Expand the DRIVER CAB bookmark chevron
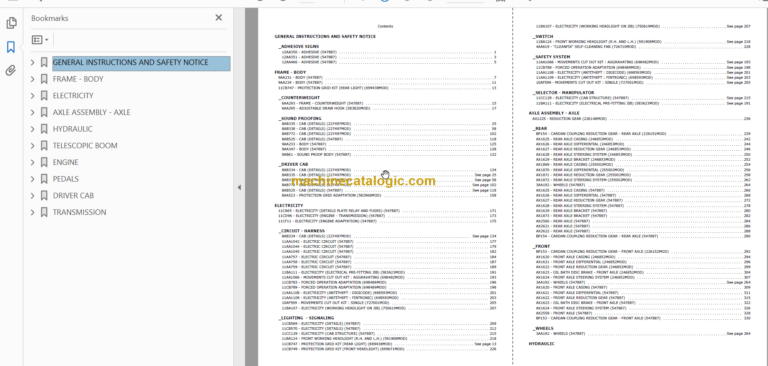Viewport: 768px width, 366px height. tap(33, 196)
